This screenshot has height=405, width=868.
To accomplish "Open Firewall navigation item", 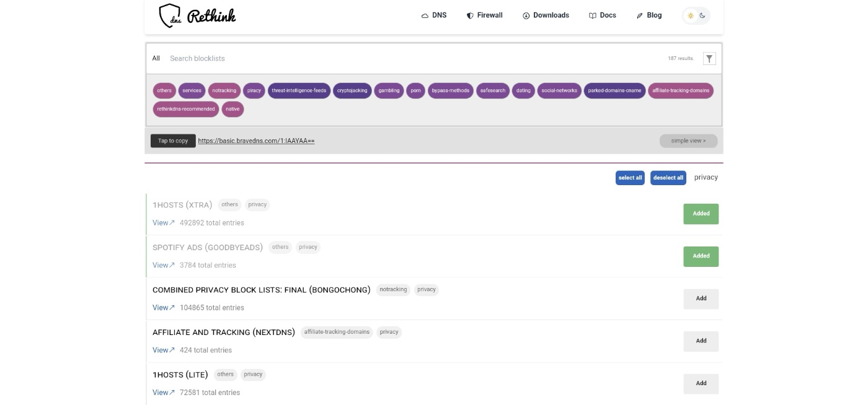I will pos(484,15).
